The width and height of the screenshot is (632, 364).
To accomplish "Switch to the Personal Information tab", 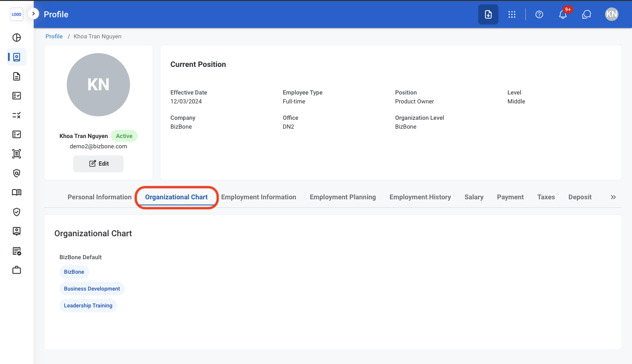I will pos(100,197).
